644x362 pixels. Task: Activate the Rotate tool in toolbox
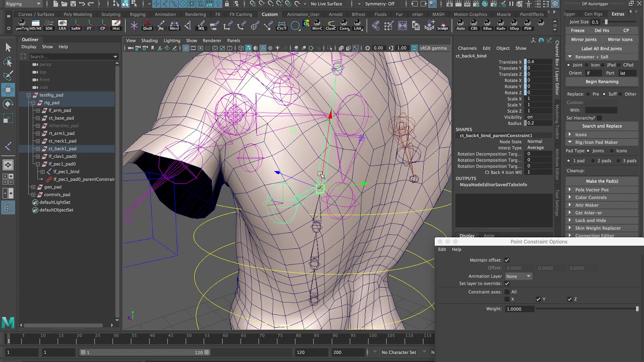[x=8, y=104]
